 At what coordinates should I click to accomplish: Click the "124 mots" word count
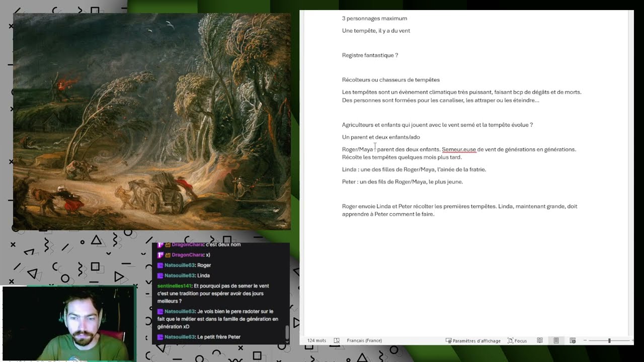tap(316, 340)
